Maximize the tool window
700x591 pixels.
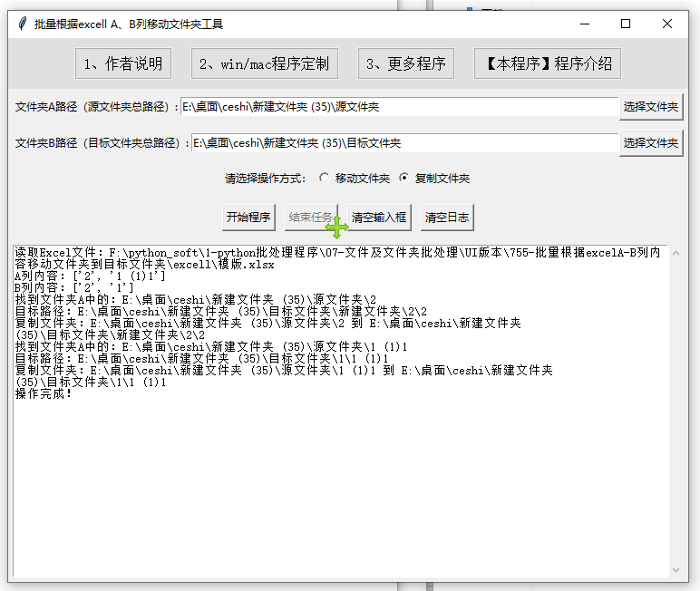click(x=626, y=24)
